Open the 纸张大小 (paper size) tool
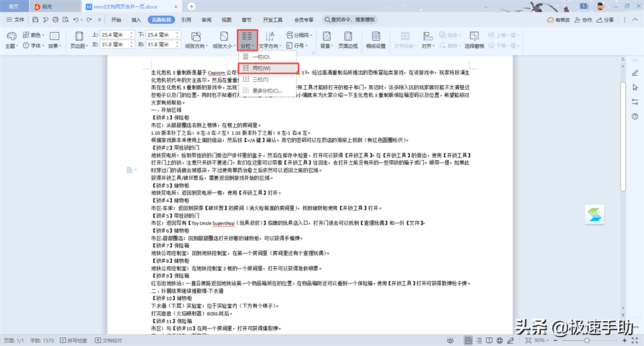644x346 pixels. [223, 39]
